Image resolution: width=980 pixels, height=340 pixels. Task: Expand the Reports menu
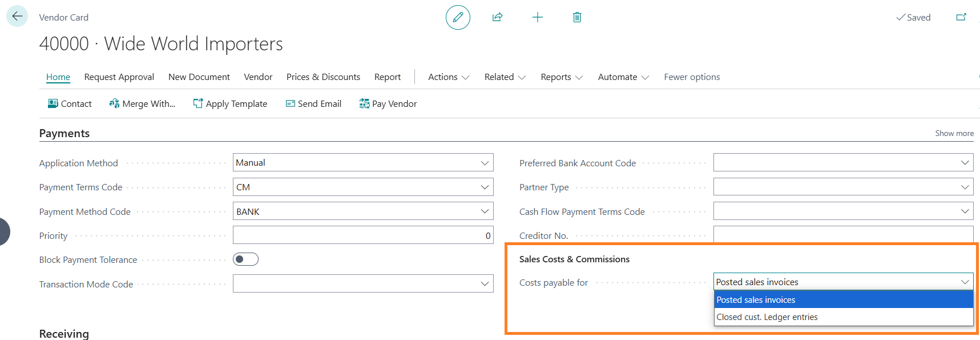[x=562, y=77]
